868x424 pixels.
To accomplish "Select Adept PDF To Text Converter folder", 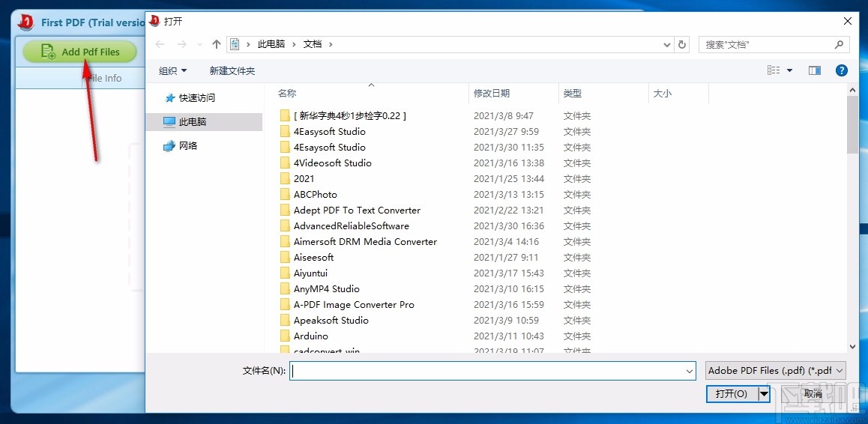I will click(x=357, y=211).
